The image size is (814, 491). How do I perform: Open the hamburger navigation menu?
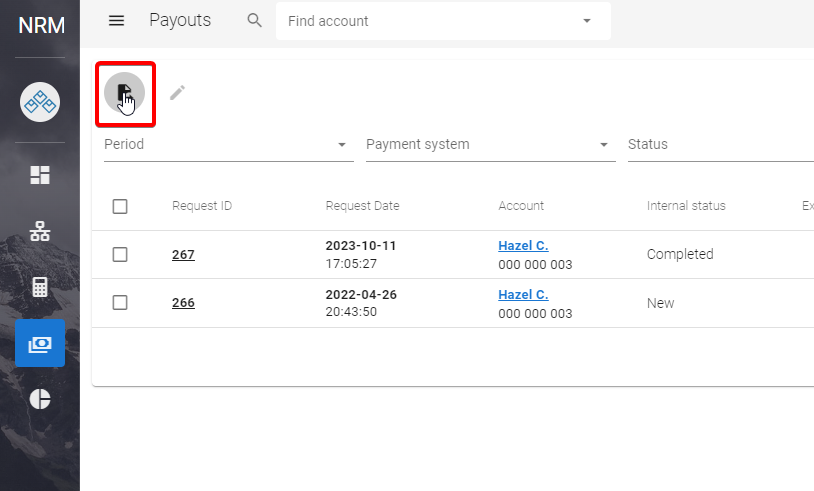(x=117, y=21)
